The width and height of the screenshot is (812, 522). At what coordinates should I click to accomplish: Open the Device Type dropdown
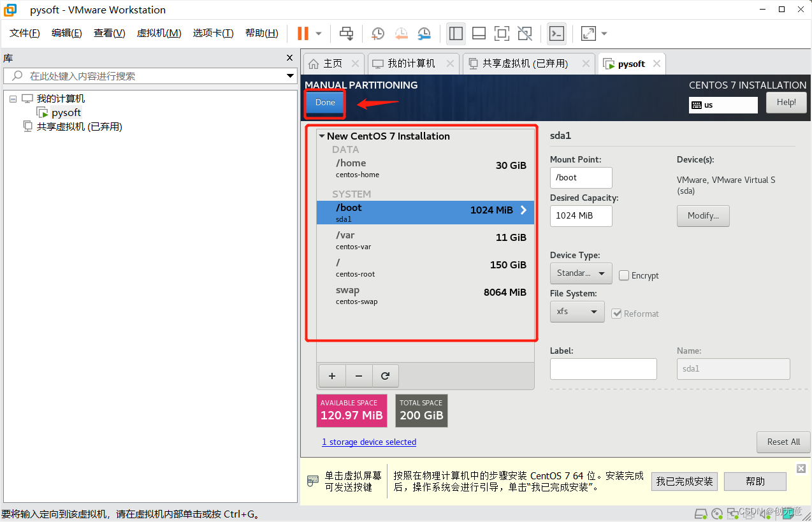(581, 273)
